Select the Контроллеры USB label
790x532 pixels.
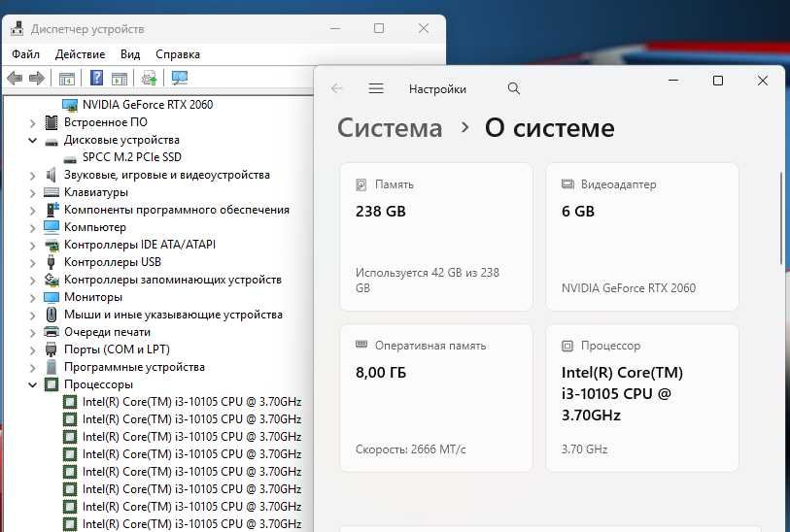(113, 262)
